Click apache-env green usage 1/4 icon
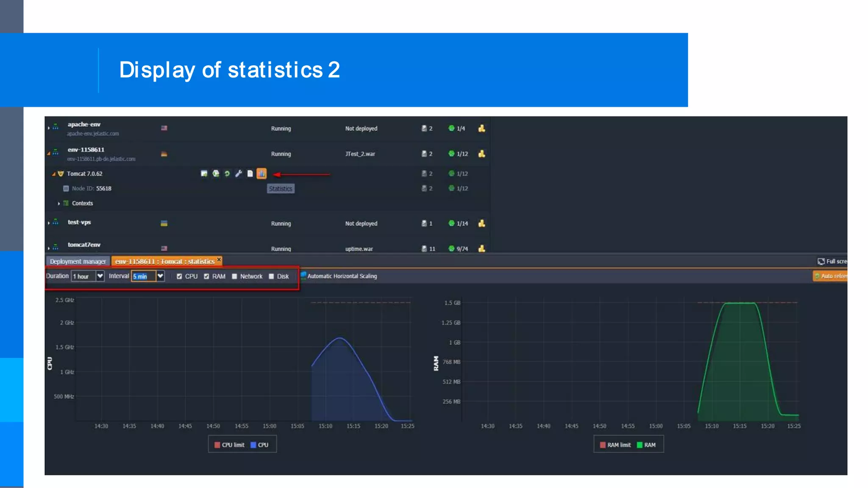Screen dimensions: 868x488 tap(451, 128)
